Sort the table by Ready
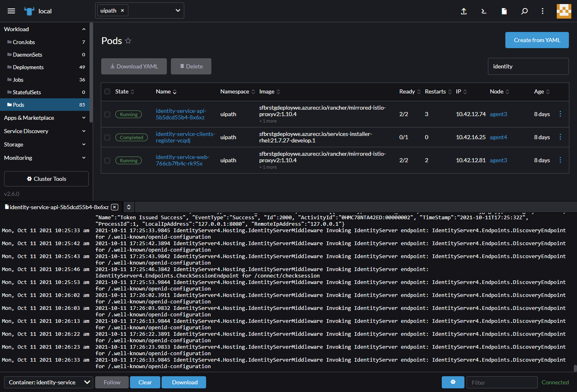The height and width of the screenshot is (392, 577). point(410,92)
